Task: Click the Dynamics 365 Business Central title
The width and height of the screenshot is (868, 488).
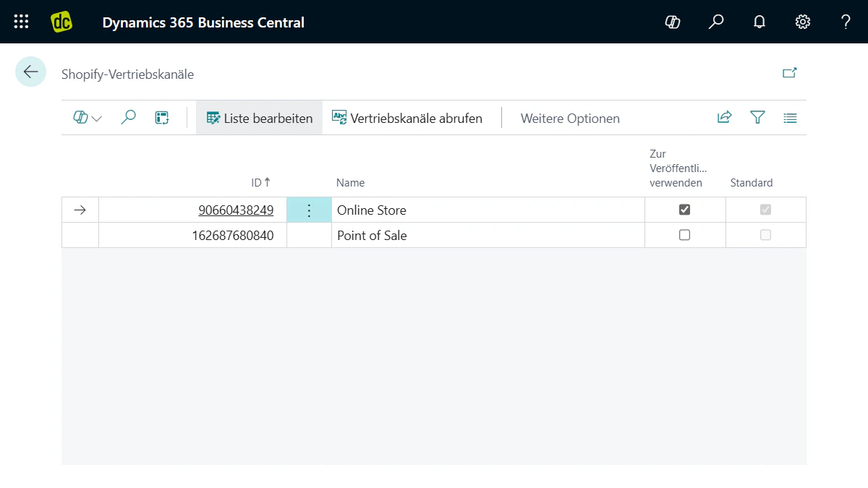Action: 203,22
